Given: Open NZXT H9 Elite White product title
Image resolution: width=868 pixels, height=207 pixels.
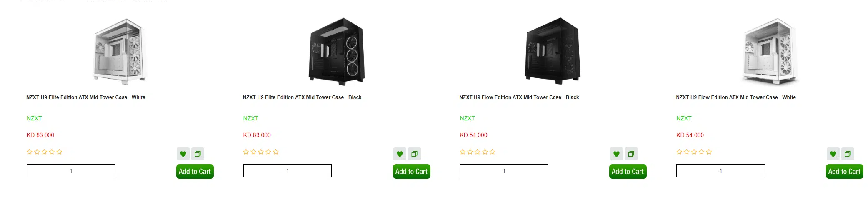Looking at the screenshot, I should 86,97.
